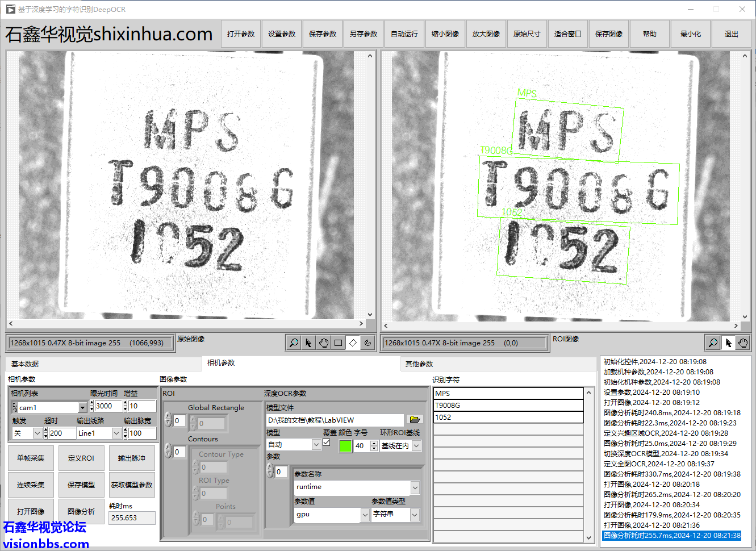Click the 最小化 button in toolbar

click(x=691, y=34)
